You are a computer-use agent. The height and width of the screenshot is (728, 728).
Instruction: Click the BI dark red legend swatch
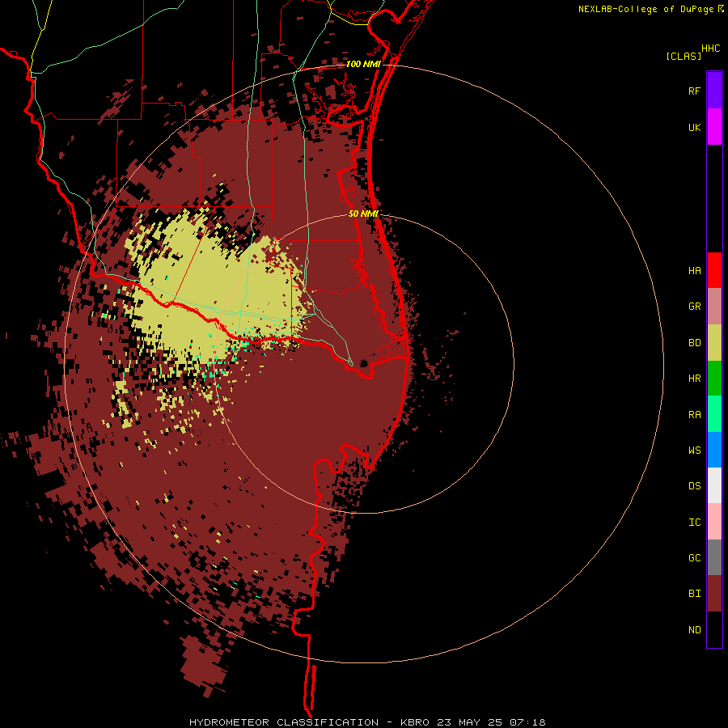pyautogui.click(x=714, y=594)
